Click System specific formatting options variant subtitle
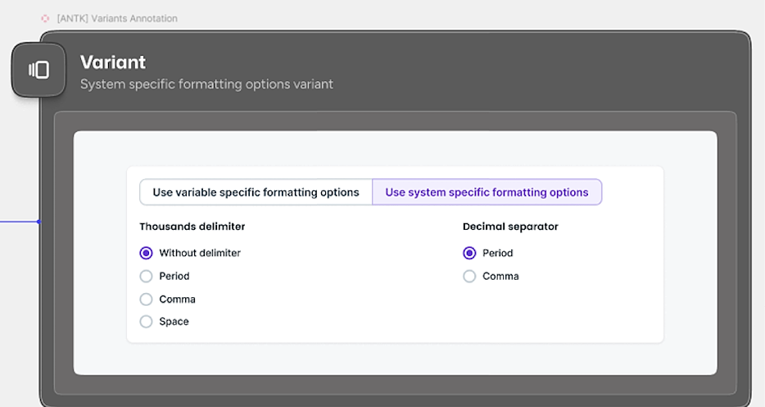The image size is (765, 407). click(x=206, y=84)
